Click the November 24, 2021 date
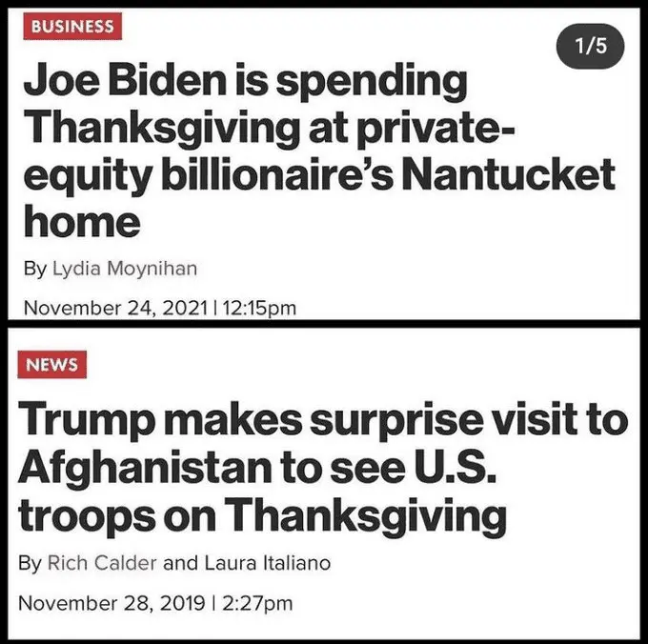 click(x=115, y=308)
